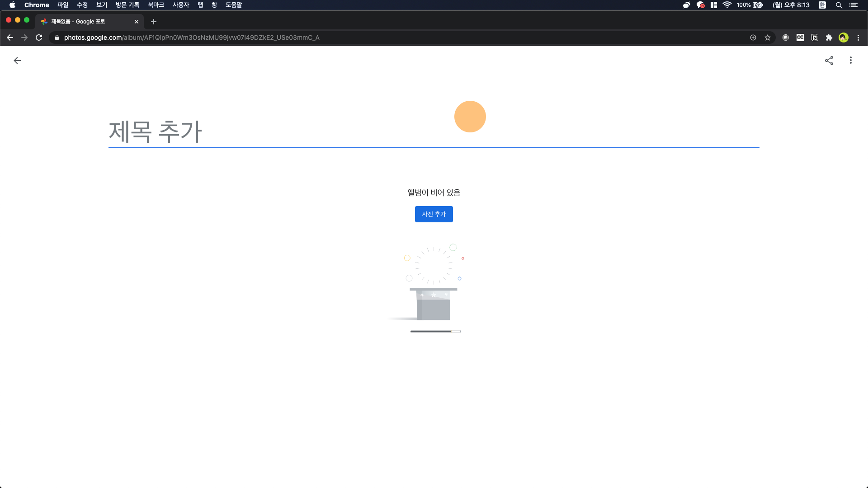Select the 제목없음 Google 포토 tab
Image resolution: width=868 pixels, height=488 pixels.
pyautogui.click(x=86, y=22)
